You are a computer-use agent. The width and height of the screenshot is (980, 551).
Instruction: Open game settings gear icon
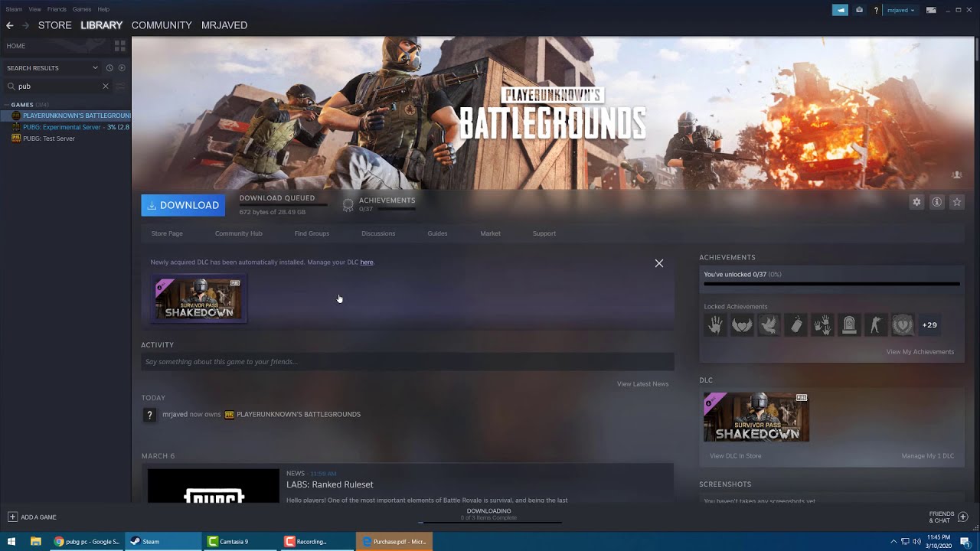click(916, 202)
